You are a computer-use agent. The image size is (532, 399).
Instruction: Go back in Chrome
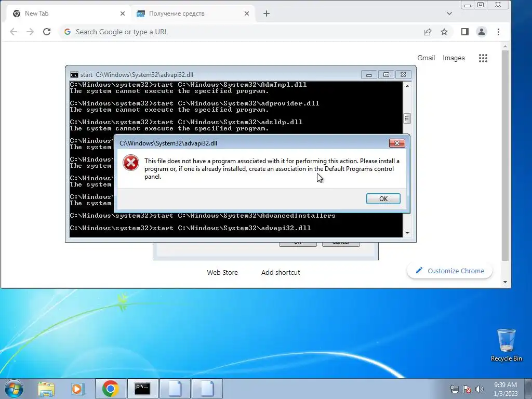tap(14, 32)
